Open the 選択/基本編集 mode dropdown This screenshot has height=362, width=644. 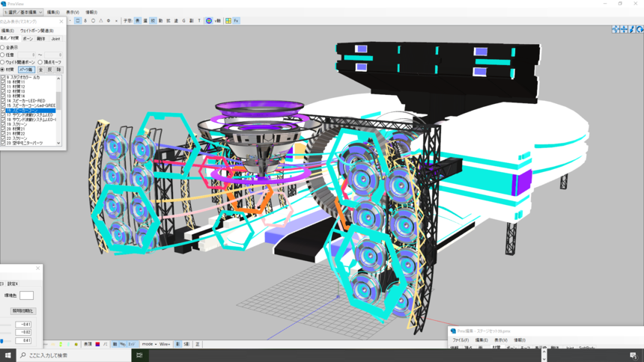click(x=22, y=12)
